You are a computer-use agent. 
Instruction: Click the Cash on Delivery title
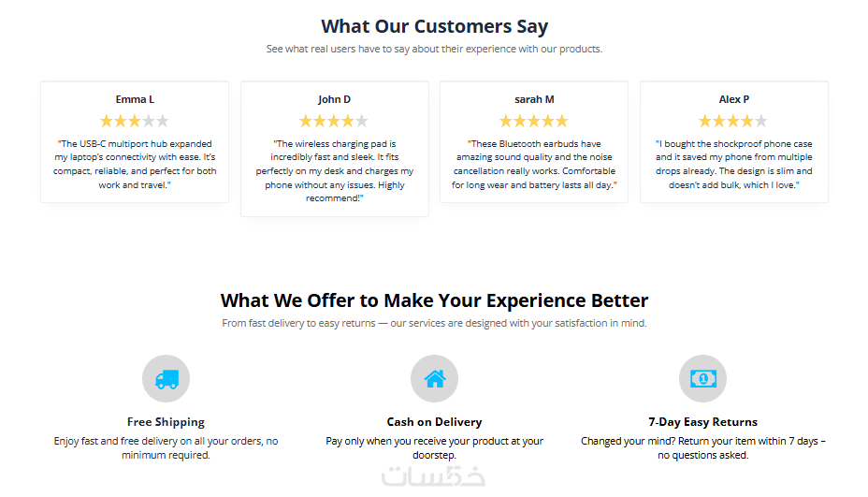pos(434,422)
